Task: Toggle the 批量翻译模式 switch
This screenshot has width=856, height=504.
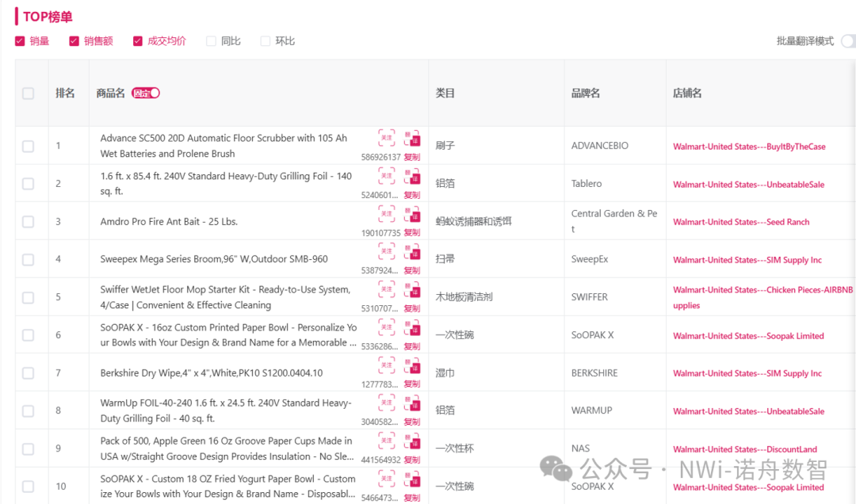Action: [x=848, y=41]
